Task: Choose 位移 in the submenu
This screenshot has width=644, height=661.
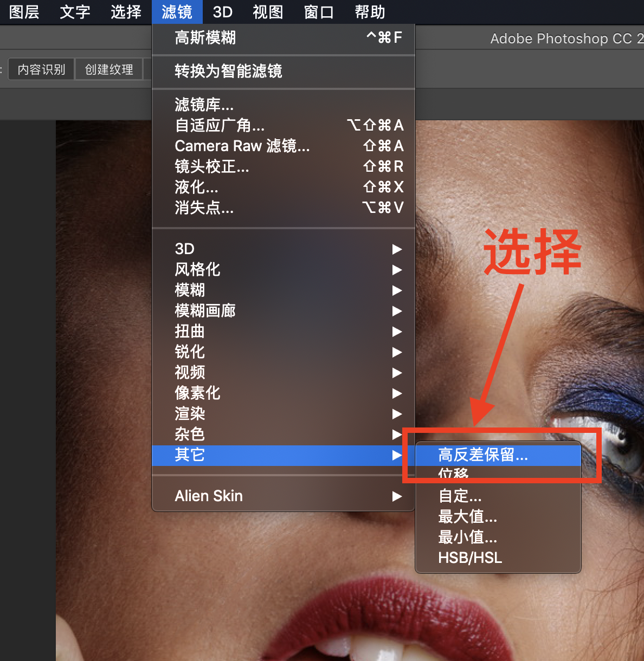Action: [x=498, y=474]
